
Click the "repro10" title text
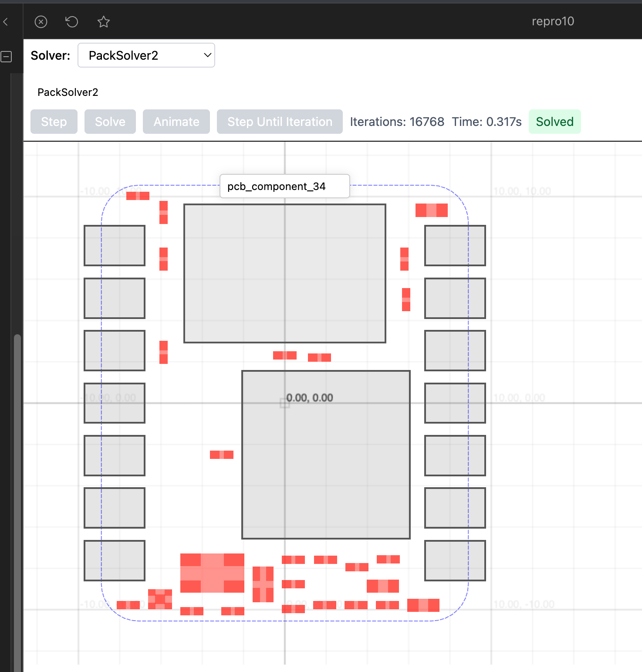(553, 21)
